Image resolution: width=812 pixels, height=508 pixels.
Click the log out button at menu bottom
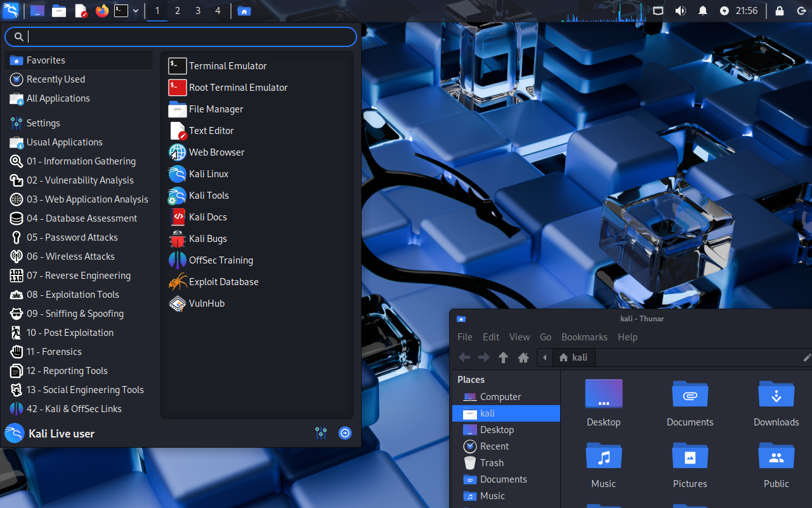345,433
